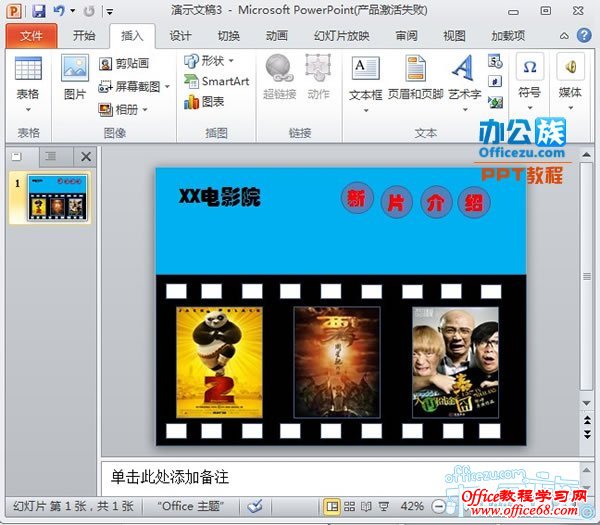The image size is (600, 525).
Task: Click the Undo arrow icon
Action: [x=60, y=11]
